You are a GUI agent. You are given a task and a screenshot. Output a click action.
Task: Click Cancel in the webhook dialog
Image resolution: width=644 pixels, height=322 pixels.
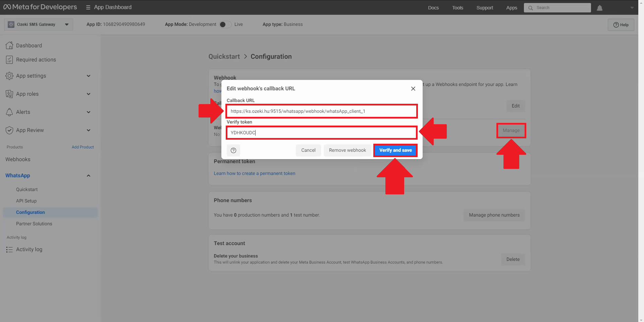[x=308, y=150]
